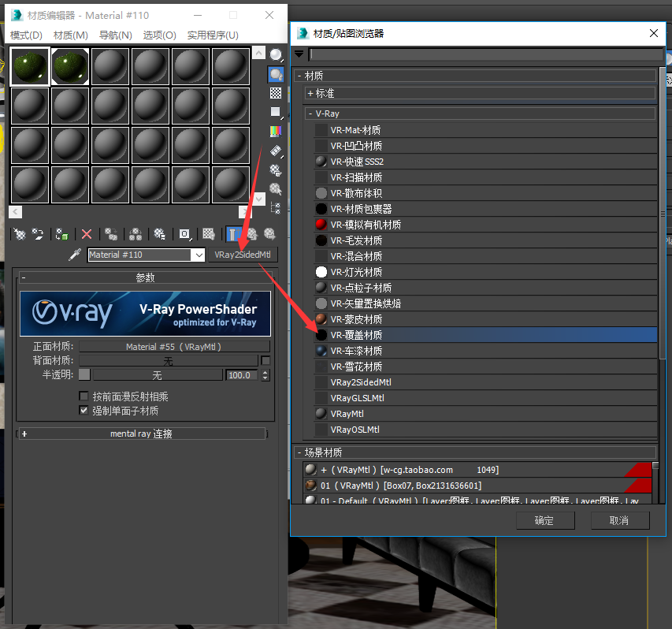The height and width of the screenshot is (629, 672).
Task: Click the browser search field
Action: click(486, 54)
